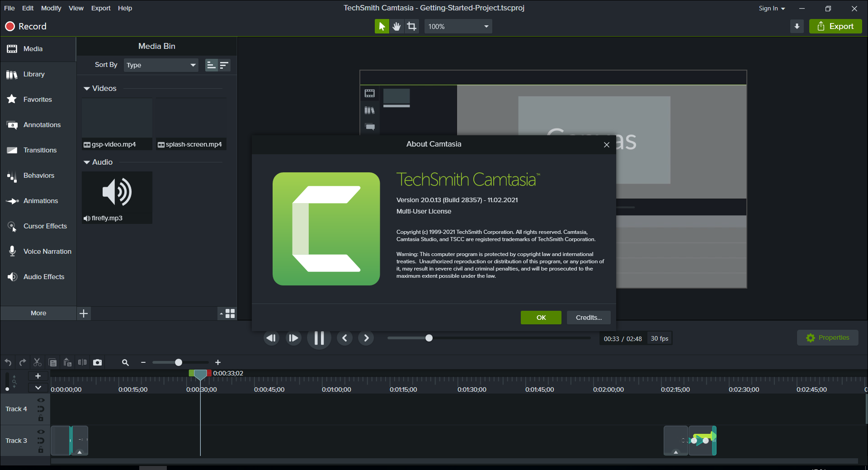
Task: Click the playback scrubber handle
Action: click(x=429, y=338)
